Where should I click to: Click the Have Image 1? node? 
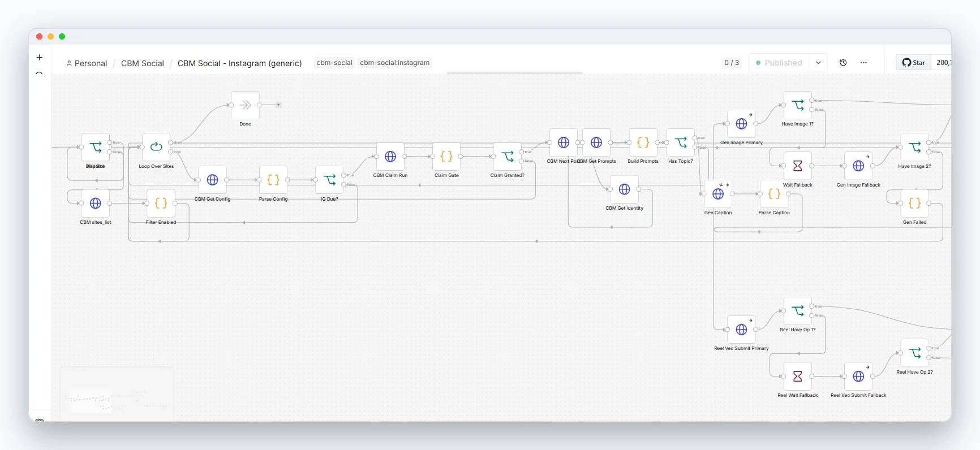tap(798, 105)
